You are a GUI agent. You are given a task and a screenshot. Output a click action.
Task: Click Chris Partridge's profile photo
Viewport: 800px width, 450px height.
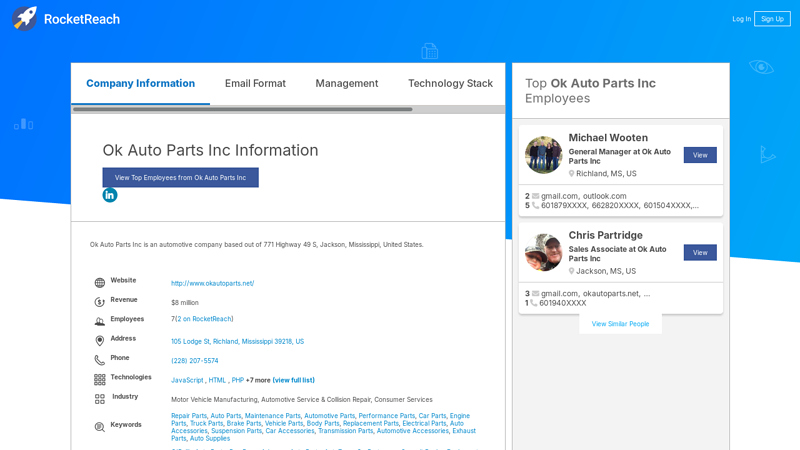coord(543,253)
